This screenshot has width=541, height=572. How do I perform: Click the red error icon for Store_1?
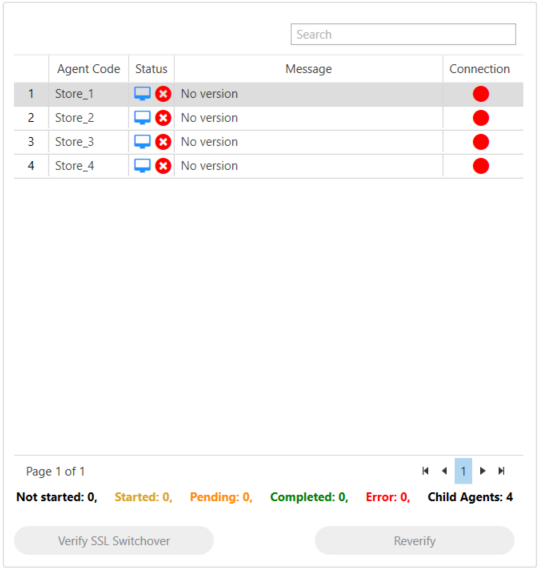[163, 94]
